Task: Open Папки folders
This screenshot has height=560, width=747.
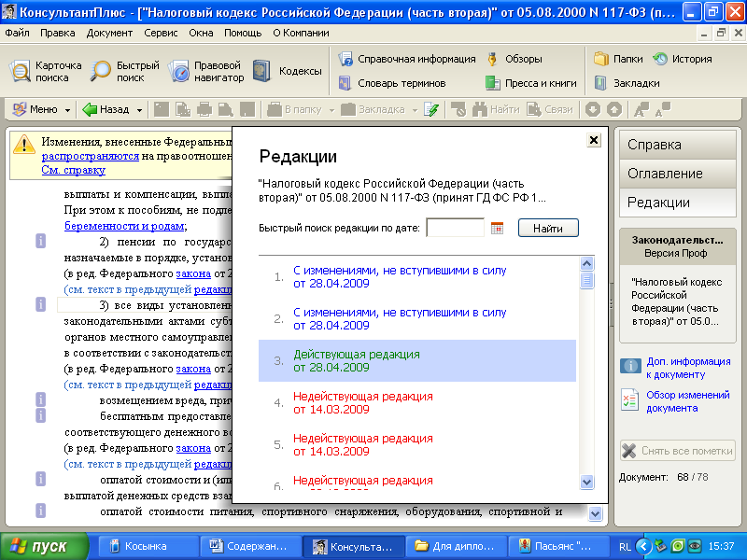Action: (x=618, y=59)
